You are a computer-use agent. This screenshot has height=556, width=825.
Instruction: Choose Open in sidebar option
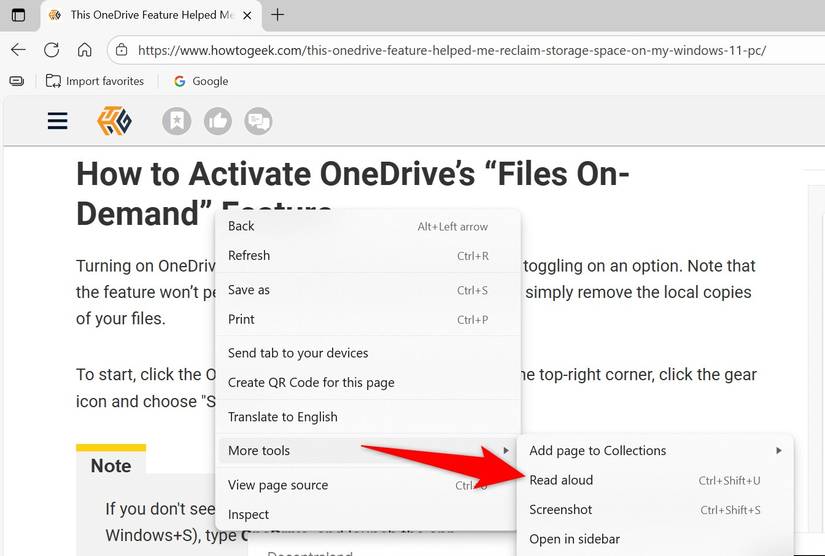[655, 539]
